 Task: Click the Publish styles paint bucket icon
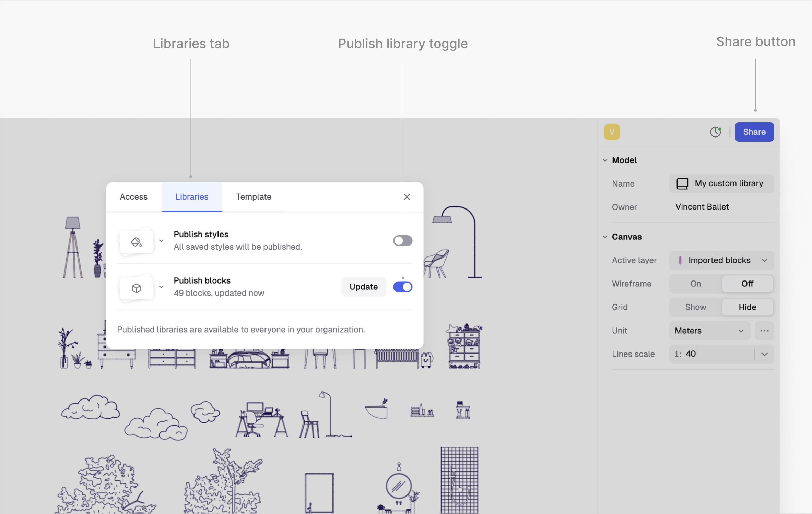136,242
